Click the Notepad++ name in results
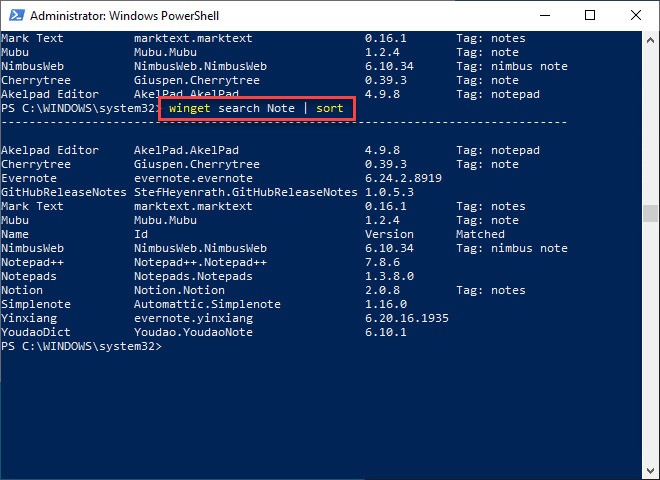The image size is (660, 480). tap(33, 262)
